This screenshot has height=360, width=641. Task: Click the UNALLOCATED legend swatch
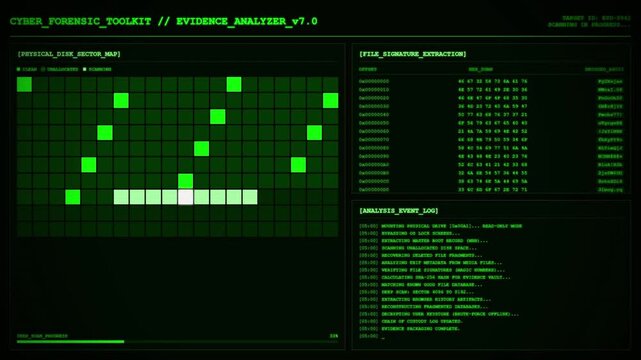click(x=43, y=69)
